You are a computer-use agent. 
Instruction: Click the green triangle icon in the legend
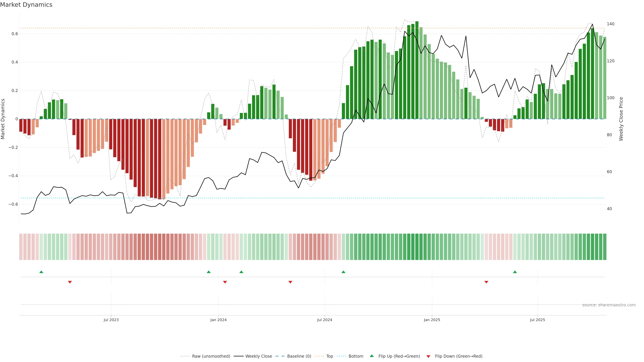pos(372,356)
